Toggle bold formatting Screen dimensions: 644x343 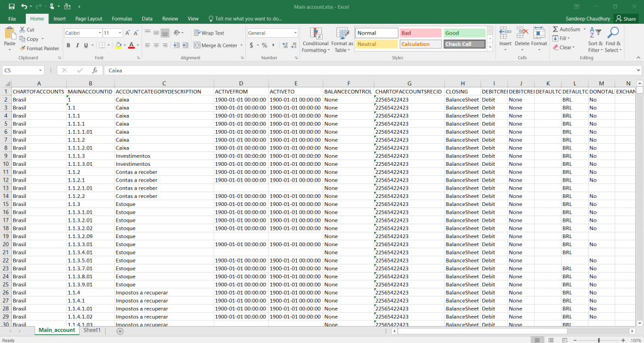point(69,45)
